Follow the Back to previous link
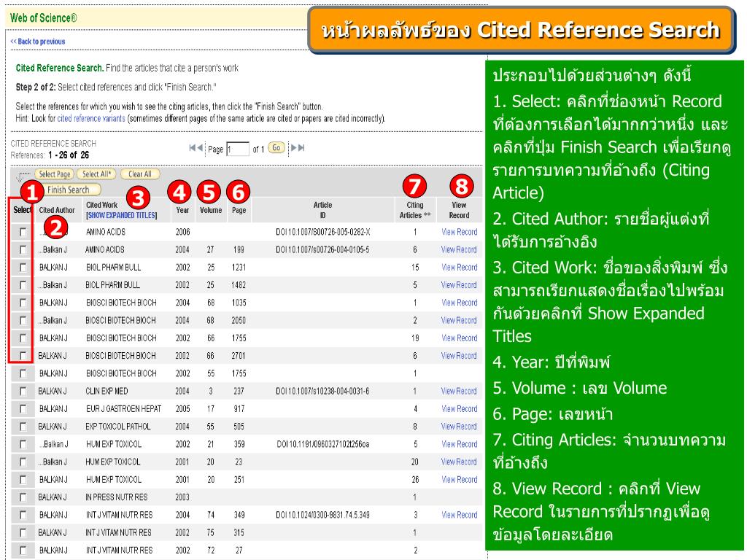The width and height of the screenshot is (747, 560). click(x=38, y=42)
